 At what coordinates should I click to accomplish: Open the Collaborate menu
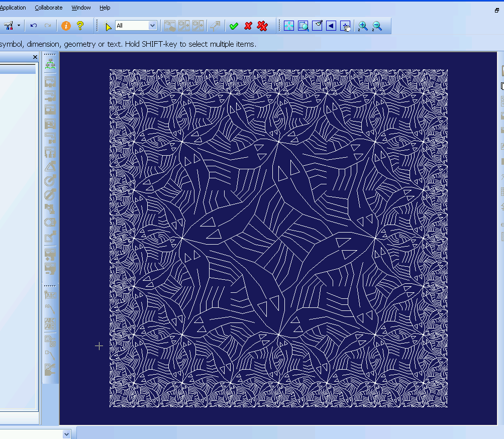(x=49, y=8)
